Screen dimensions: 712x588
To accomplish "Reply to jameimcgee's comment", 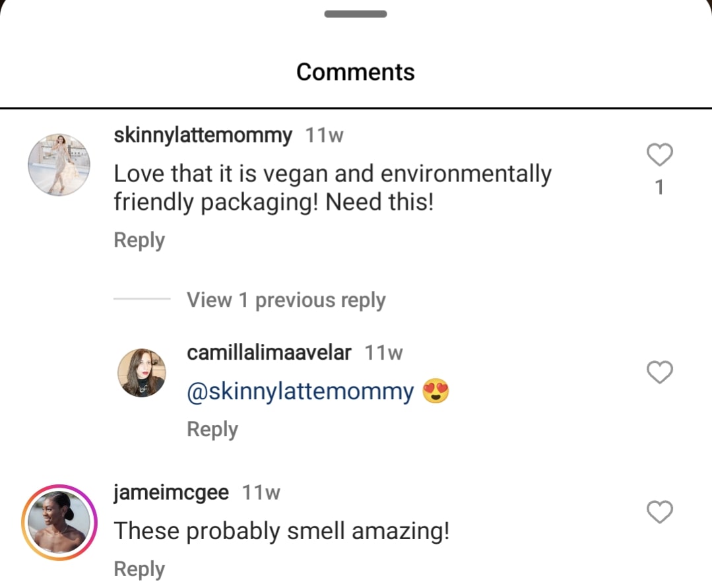I will point(139,568).
